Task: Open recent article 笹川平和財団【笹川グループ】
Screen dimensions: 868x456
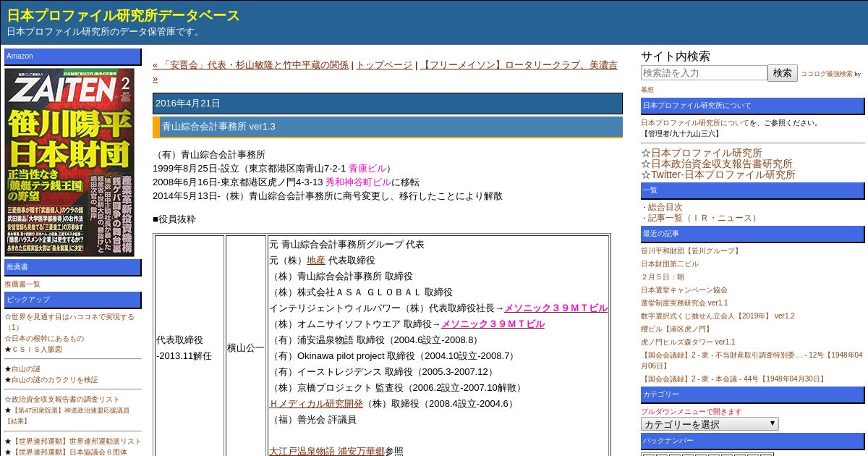Action: (692, 251)
